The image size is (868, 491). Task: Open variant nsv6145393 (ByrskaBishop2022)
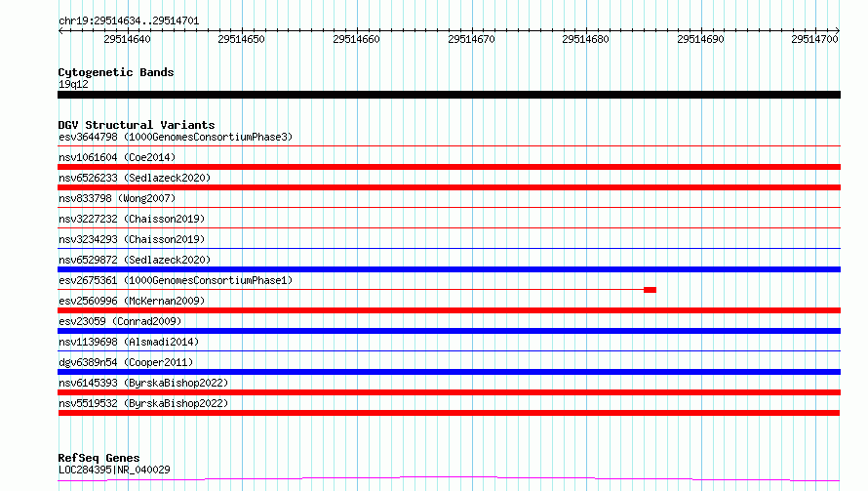(143, 383)
